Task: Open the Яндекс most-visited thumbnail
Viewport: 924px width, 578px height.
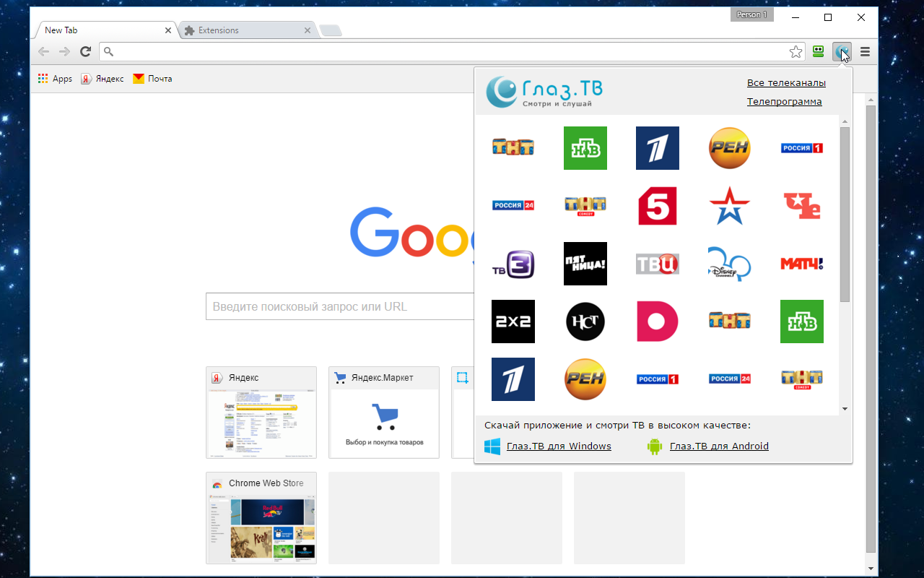Action: [261, 413]
